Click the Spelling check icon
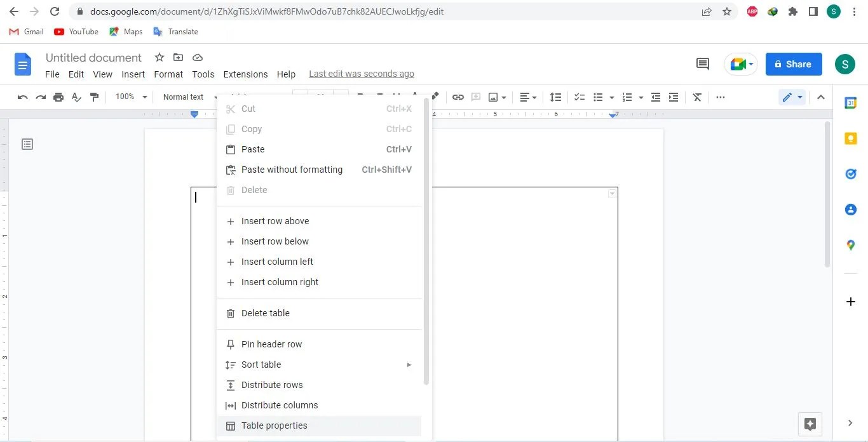This screenshot has height=442, width=868. click(76, 97)
